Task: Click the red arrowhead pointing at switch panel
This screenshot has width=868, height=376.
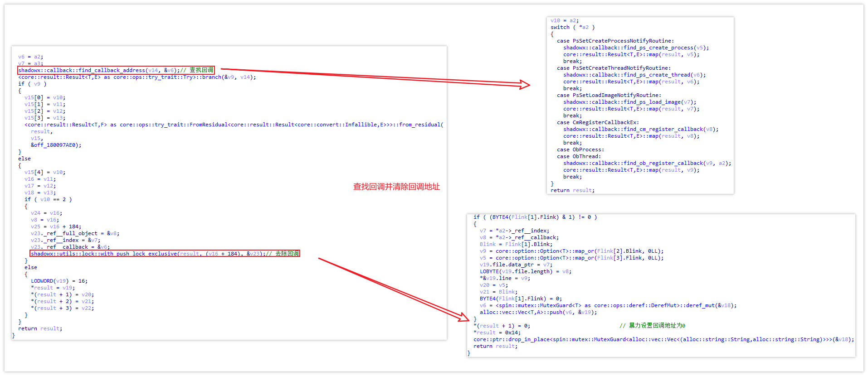Action: tap(525, 85)
